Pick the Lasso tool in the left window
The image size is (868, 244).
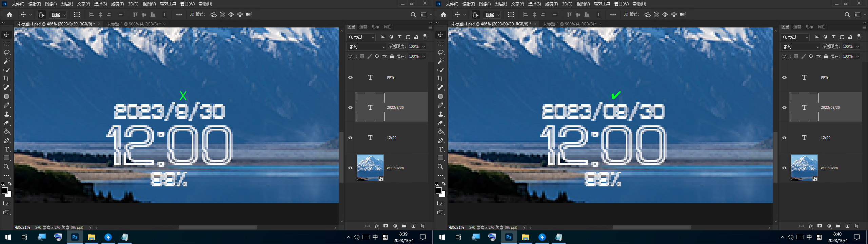pos(6,53)
